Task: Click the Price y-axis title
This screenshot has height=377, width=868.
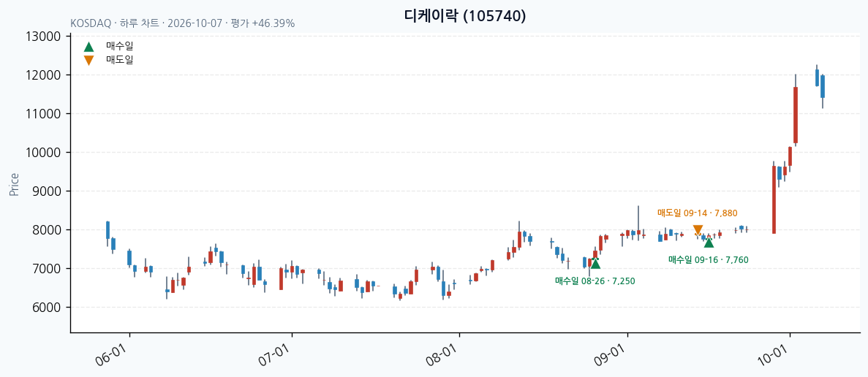Action: 14,184
